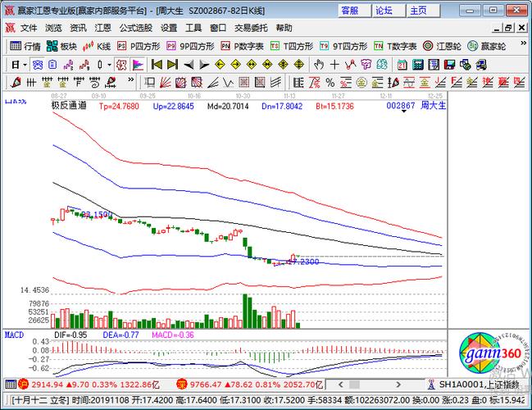Select the zigzag wave line tool
This screenshot has width=532, height=410.
pos(350,65)
